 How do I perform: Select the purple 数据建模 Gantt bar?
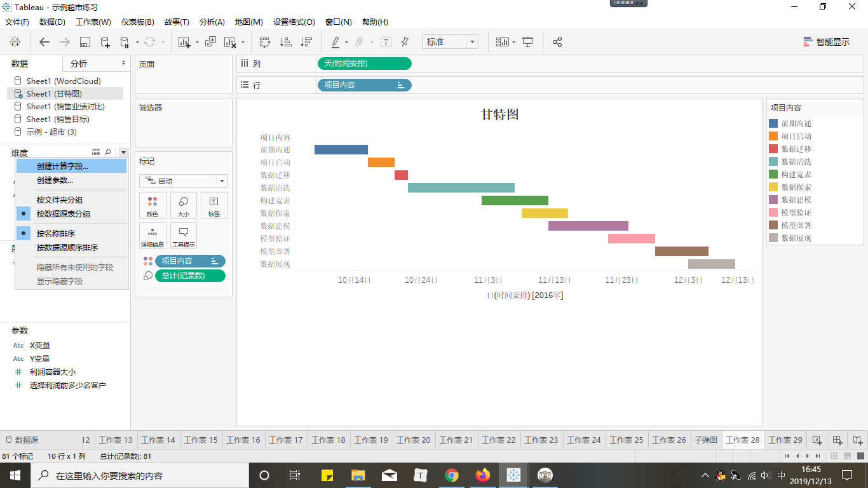(x=588, y=226)
